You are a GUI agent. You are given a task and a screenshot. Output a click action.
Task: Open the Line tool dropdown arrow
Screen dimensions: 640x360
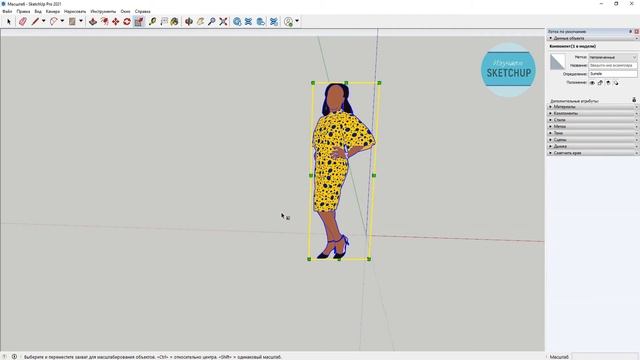point(43,21)
